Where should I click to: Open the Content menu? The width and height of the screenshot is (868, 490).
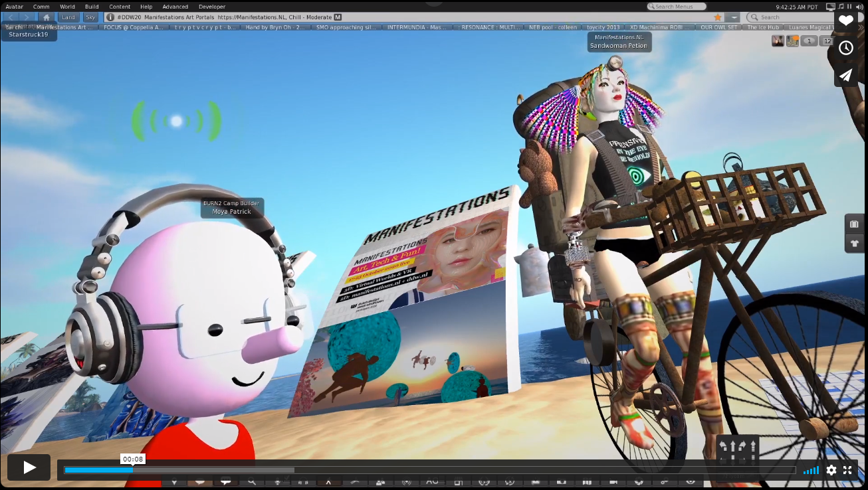point(120,7)
